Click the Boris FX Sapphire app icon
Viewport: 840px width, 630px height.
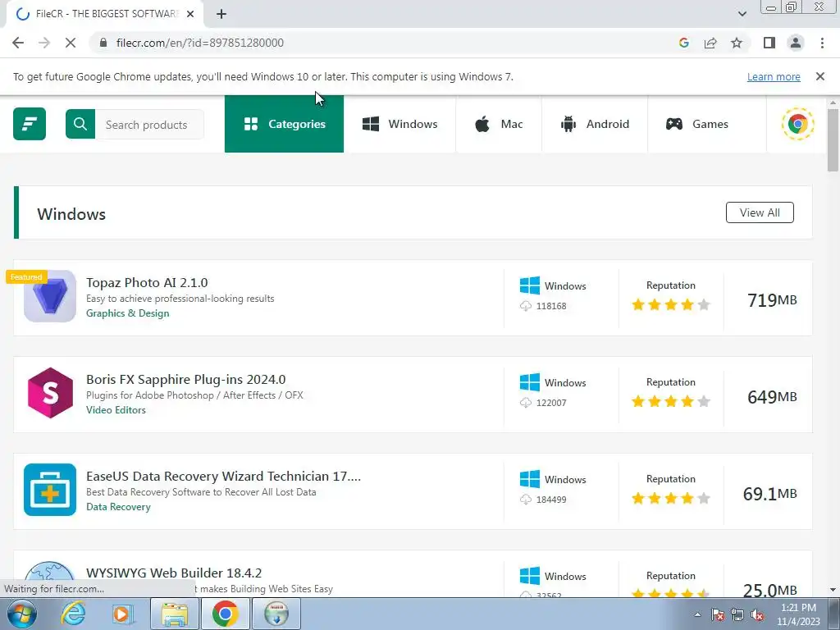(50, 393)
